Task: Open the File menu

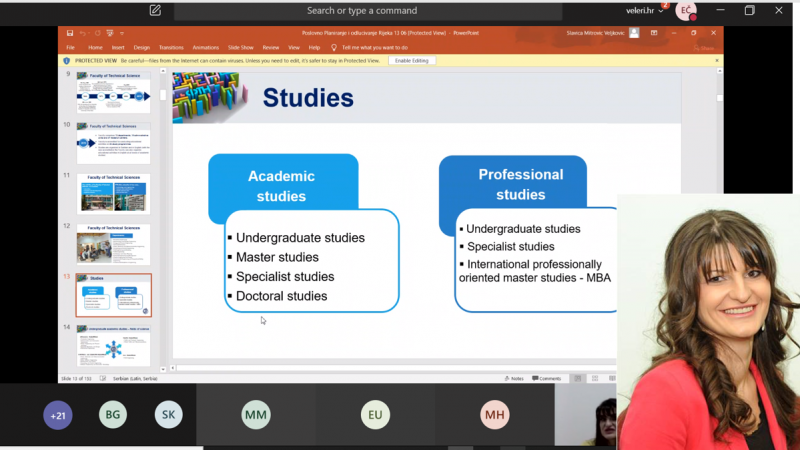Action: [x=70, y=47]
